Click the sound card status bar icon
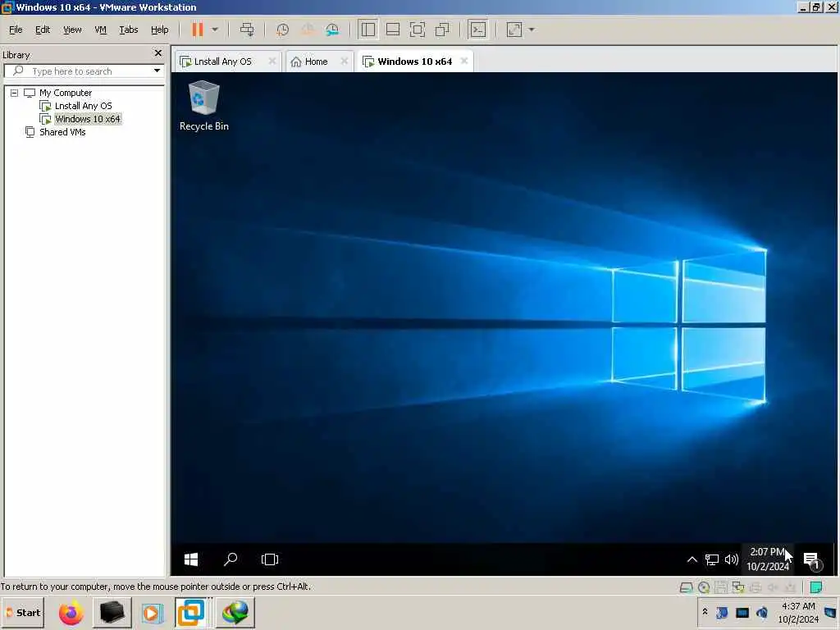Image resolution: width=840 pixels, height=630 pixels. pos(773,587)
